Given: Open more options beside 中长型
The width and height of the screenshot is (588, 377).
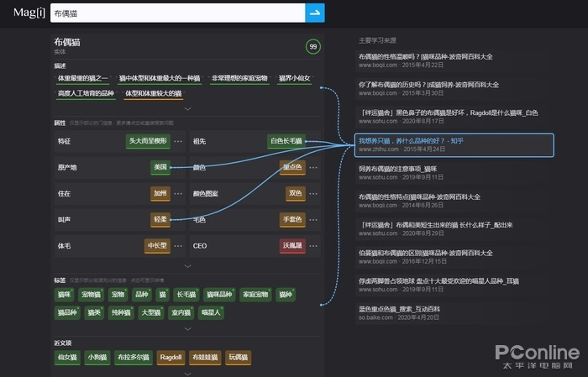Looking at the screenshot, I should [x=179, y=246].
